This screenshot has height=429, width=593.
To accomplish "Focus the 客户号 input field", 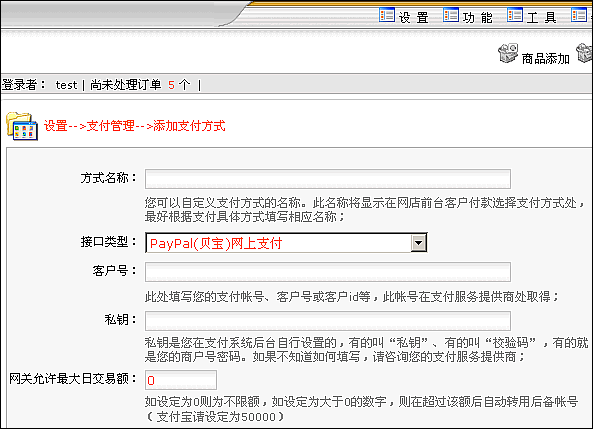I will tap(328, 272).
